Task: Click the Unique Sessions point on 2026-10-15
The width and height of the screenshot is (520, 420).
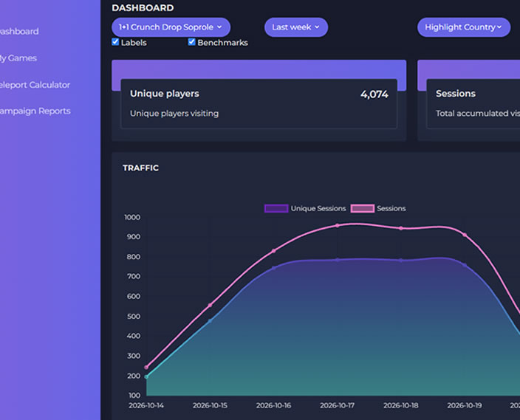Action: pyautogui.click(x=210, y=321)
